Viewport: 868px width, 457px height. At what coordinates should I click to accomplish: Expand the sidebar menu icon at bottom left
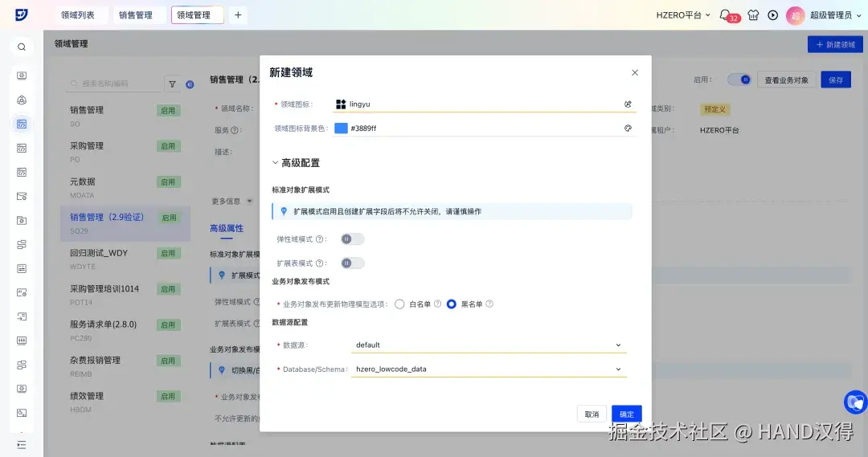coord(22,445)
